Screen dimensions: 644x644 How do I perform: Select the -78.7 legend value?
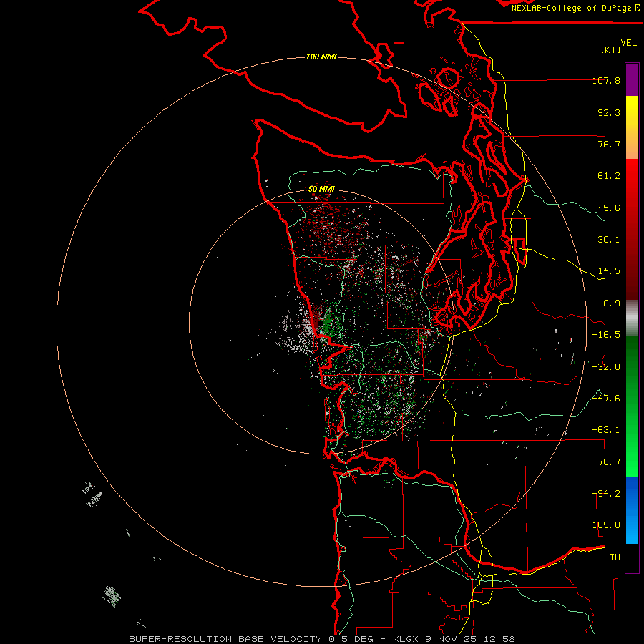[606, 462]
